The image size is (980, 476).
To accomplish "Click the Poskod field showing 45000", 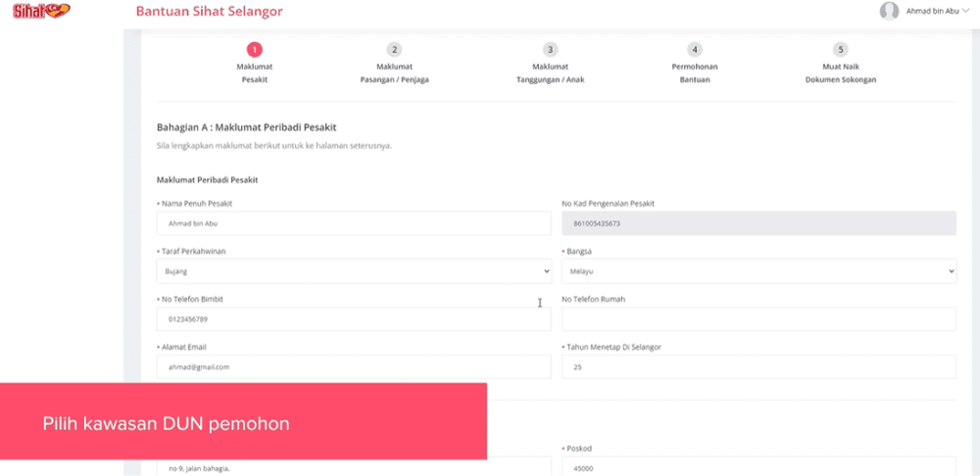I will pyautogui.click(x=759, y=466).
